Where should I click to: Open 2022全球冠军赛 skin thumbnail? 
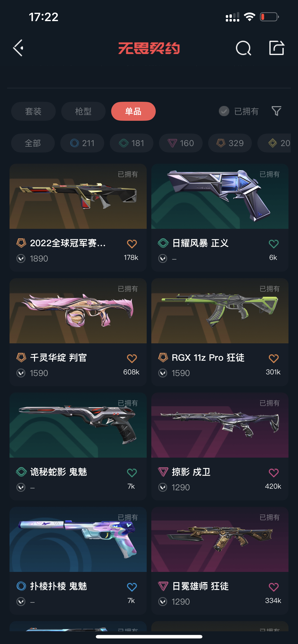(x=78, y=196)
